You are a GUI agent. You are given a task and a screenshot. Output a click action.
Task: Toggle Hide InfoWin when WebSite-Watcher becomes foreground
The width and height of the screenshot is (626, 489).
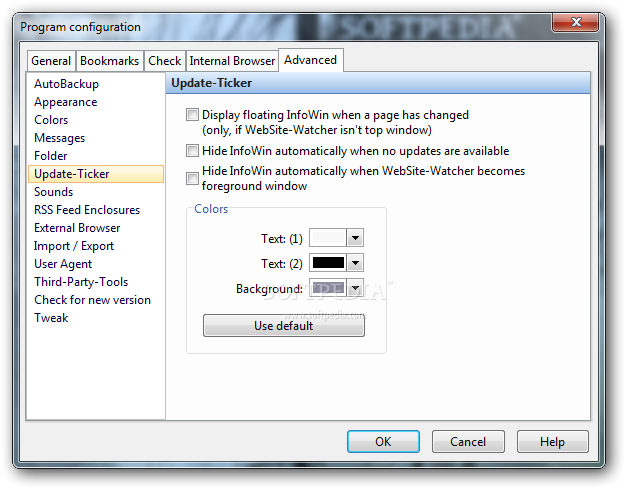click(x=192, y=178)
